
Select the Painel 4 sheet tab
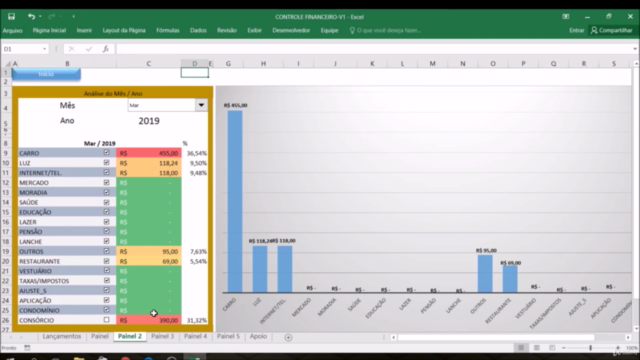(x=195, y=336)
